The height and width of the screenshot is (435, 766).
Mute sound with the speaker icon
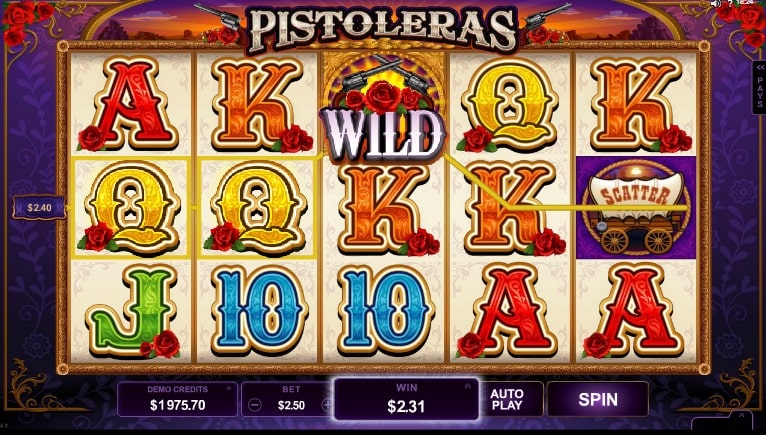[x=716, y=3]
